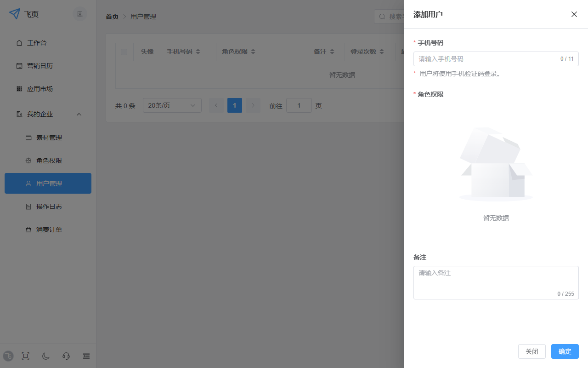Dismiss the panel via the 关闭 button
The image size is (588, 368).
pos(531,351)
